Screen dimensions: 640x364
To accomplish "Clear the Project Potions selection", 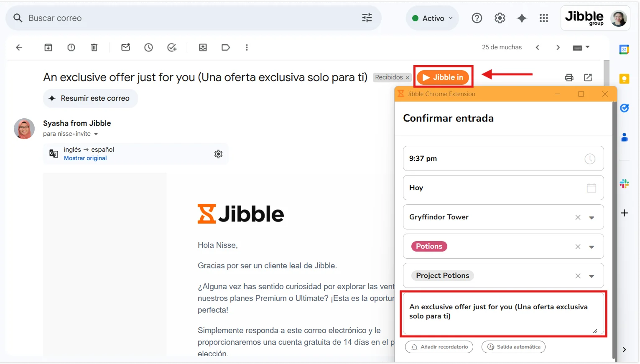I will click(578, 276).
